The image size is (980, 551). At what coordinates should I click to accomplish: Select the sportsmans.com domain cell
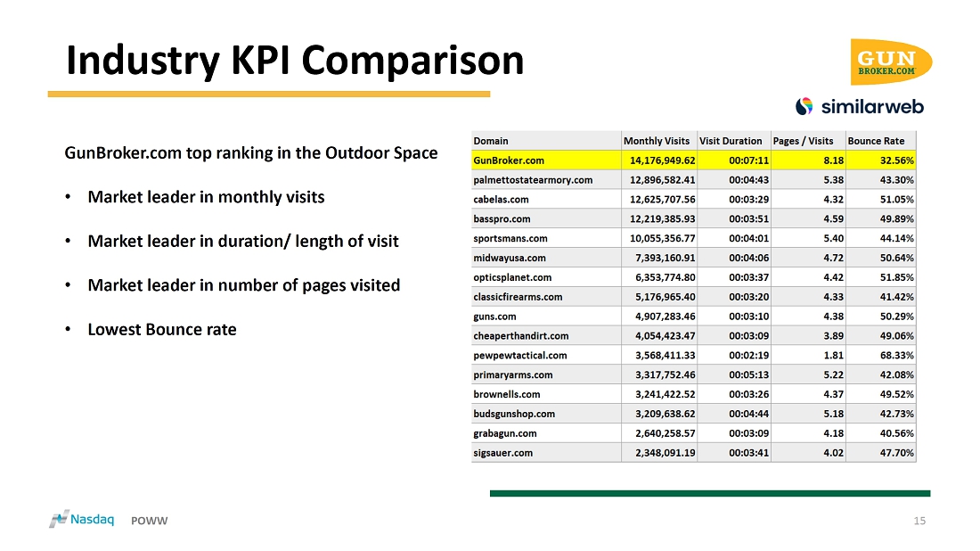pyautogui.click(x=546, y=238)
